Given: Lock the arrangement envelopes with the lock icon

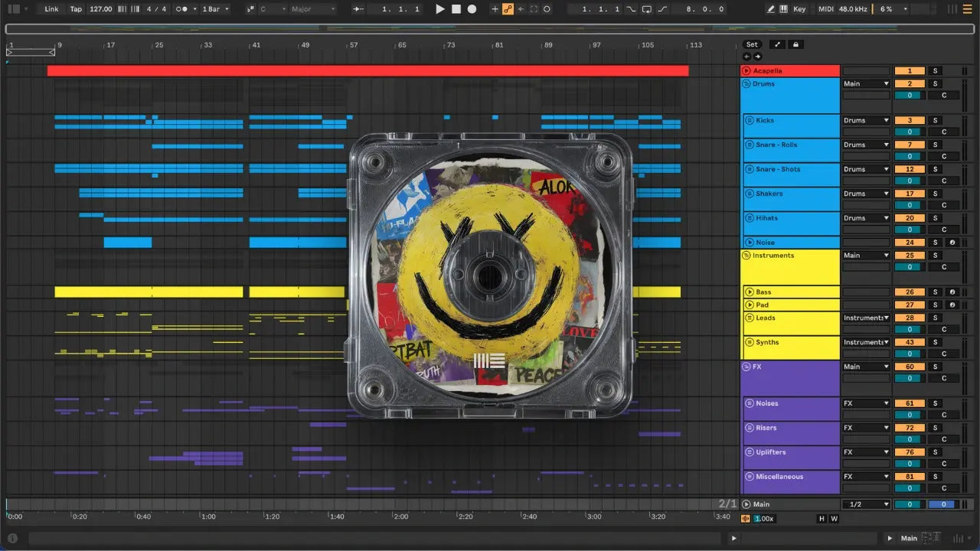Looking at the screenshot, I should tap(796, 44).
